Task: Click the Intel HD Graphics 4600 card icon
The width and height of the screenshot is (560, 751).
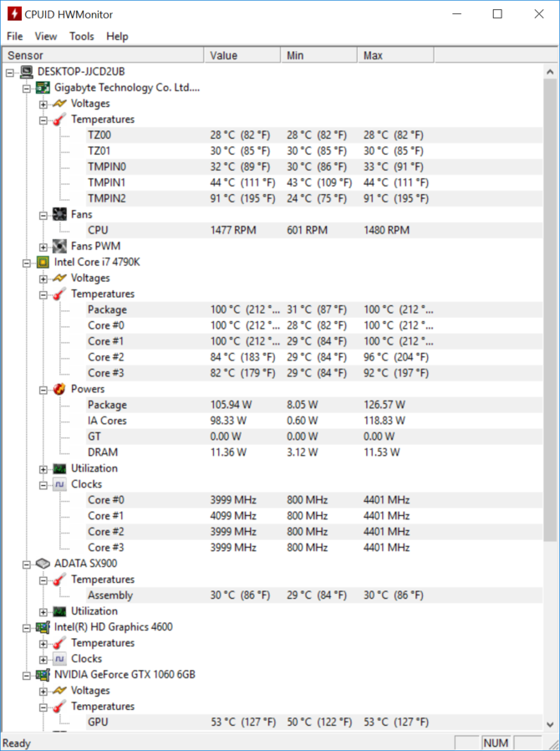Action: pos(43,627)
